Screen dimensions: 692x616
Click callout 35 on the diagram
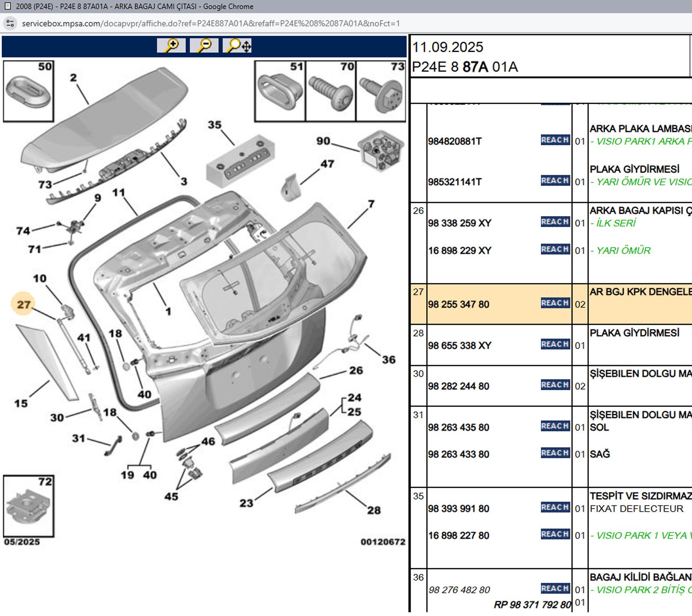[214, 125]
